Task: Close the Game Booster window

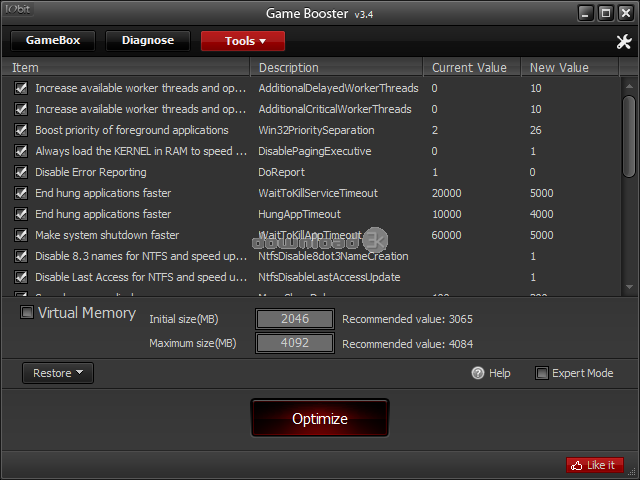Action: tap(626, 13)
